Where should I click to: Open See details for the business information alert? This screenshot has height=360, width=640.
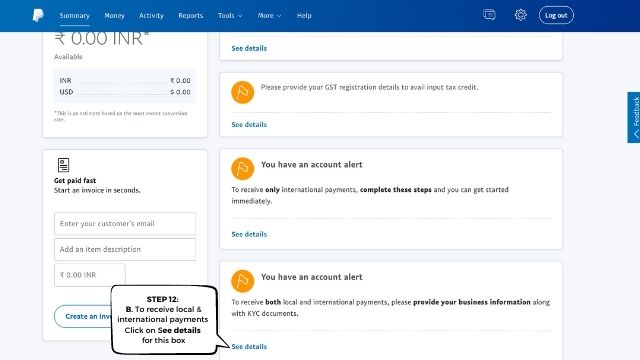pyautogui.click(x=249, y=347)
